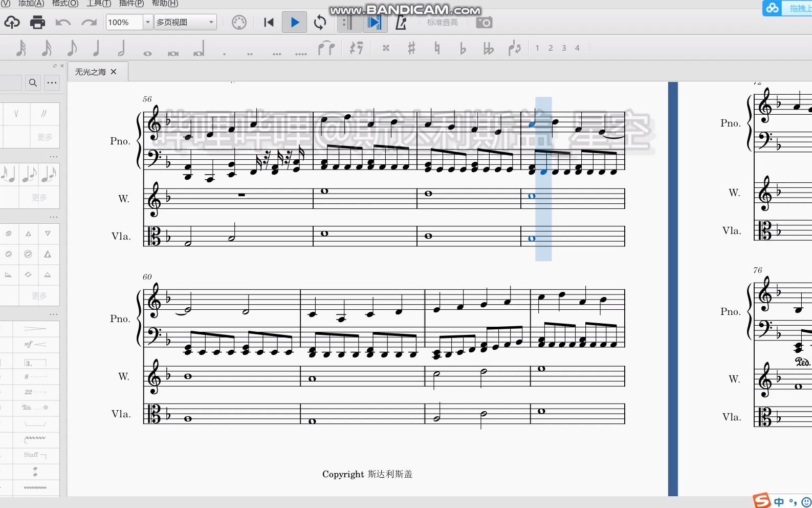Open the 帮助(H) menu
This screenshot has height=508, width=812.
165,3
